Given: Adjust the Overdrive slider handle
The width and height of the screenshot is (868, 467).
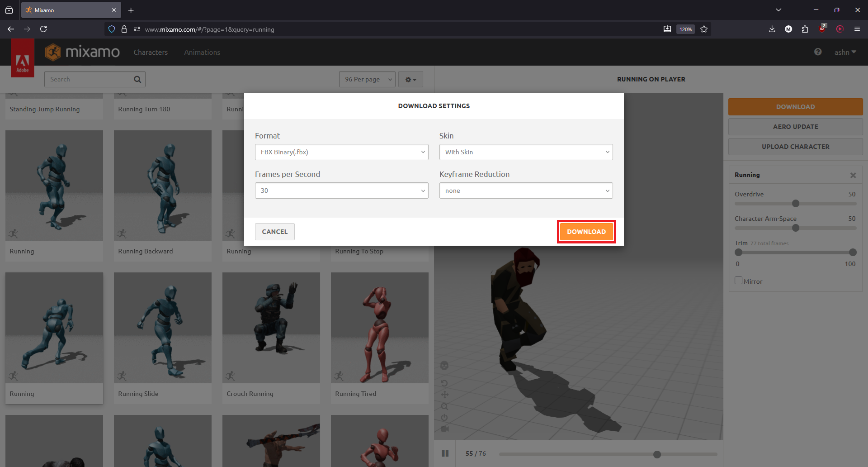Looking at the screenshot, I should pyautogui.click(x=796, y=204).
